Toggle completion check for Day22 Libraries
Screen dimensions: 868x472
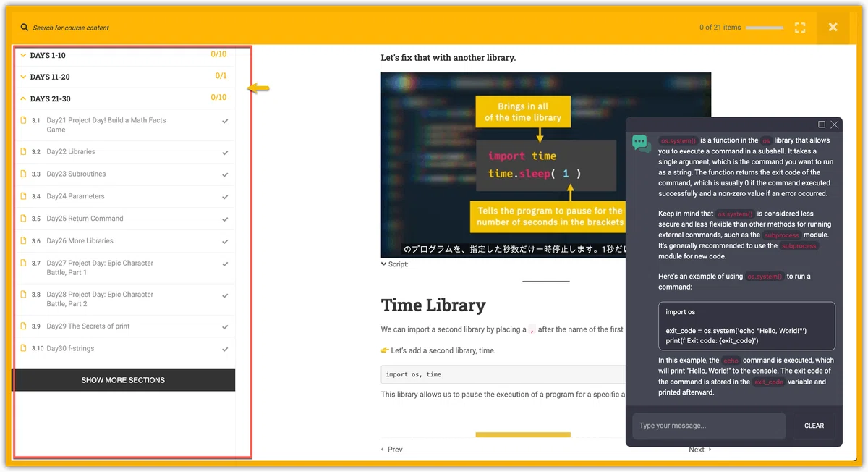[225, 153]
